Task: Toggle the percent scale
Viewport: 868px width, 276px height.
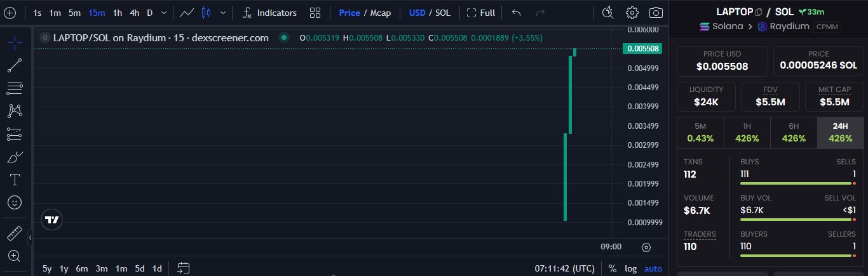Action: tap(612, 268)
